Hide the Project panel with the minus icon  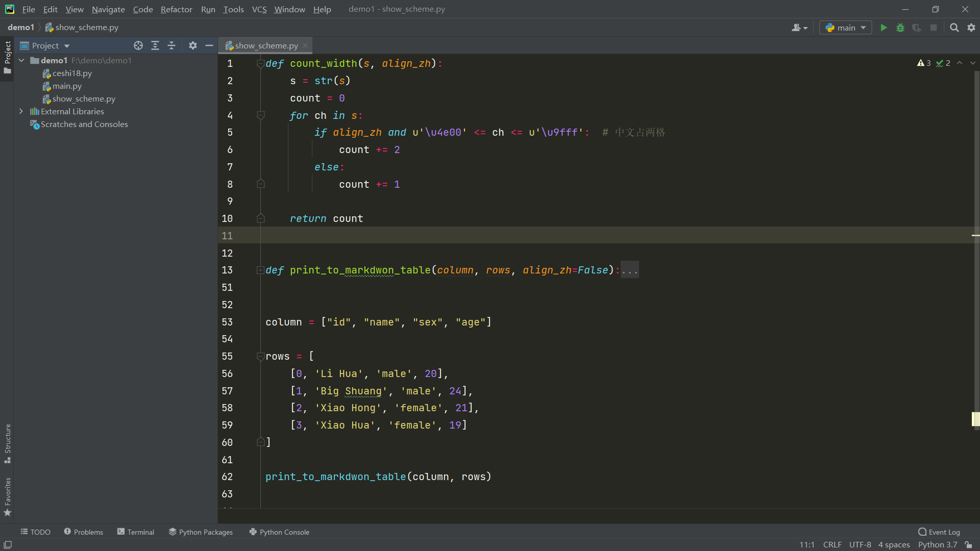point(209,46)
